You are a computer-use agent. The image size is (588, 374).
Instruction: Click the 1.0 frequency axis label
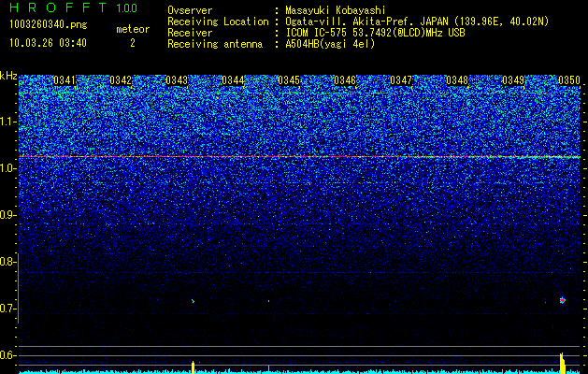tap(8, 168)
